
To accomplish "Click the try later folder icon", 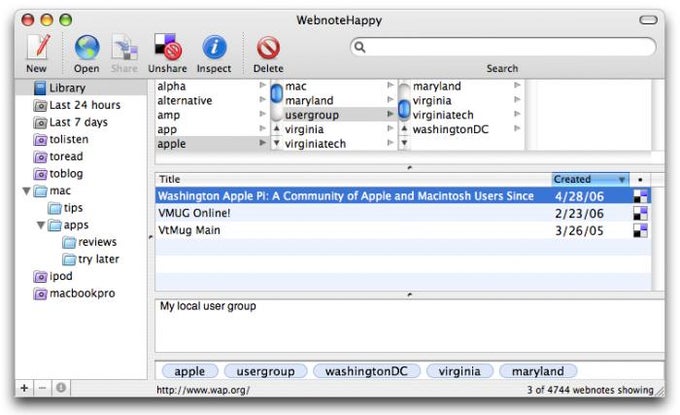I will [x=69, y=259].
